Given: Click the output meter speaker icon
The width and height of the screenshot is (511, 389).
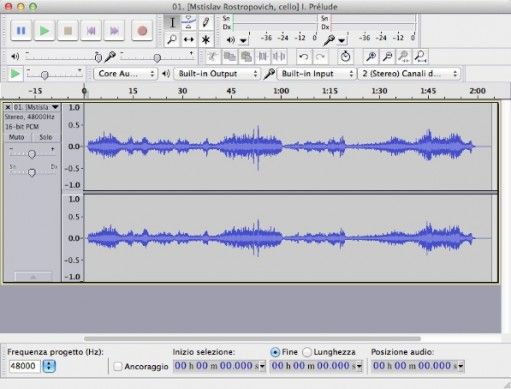Looking at the screenshot, I should 231,40.
